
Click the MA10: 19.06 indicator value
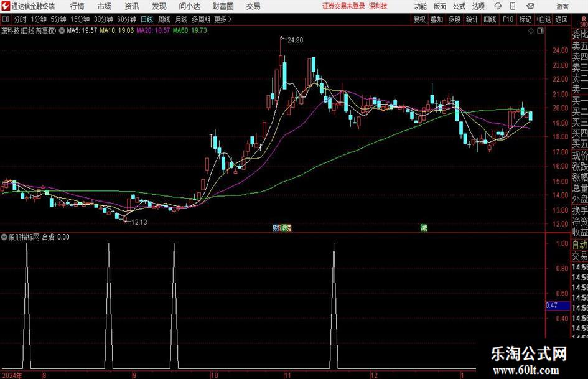[x=116, y=30]
